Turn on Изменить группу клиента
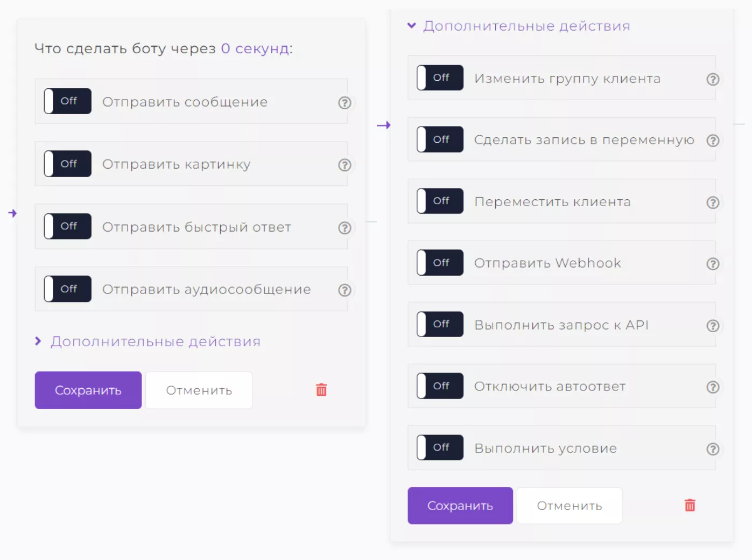The image size is (752, 560). pyautogui.click(x=440, y=78)
